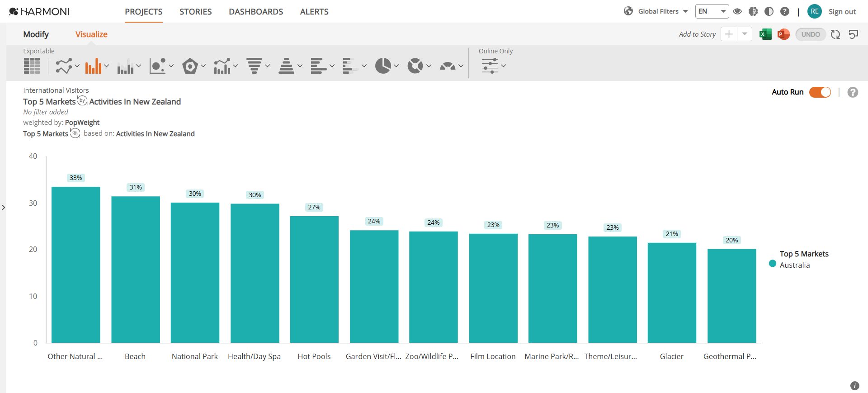Screen dimensions: 868x393
Task: Toggle the Auto Run switch
Action: (820, 92)
